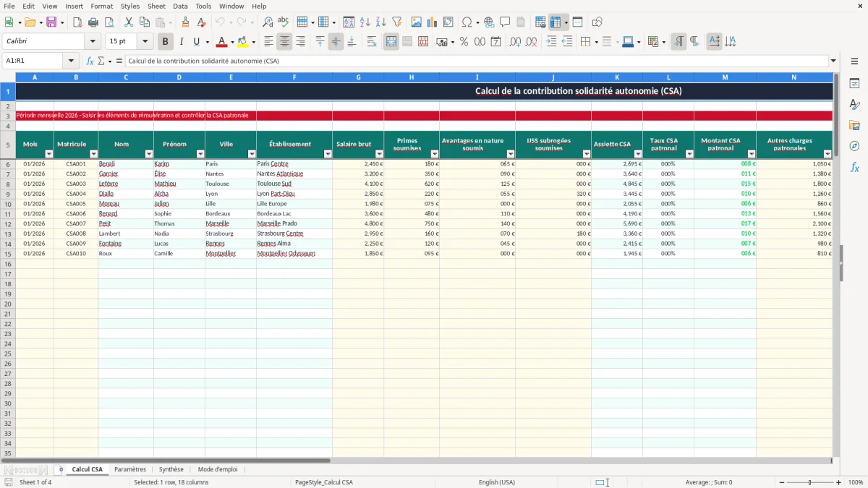Toggle Underline formatting
The image size is (868, 488).
click(x=196, y=42)
